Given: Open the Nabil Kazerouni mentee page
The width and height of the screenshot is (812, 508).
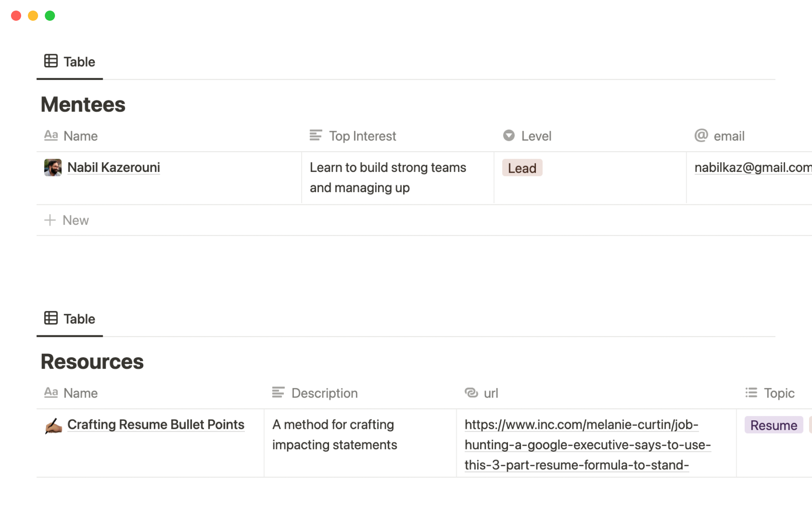Looking at the screenshot, I should click(x=113, y=168).
